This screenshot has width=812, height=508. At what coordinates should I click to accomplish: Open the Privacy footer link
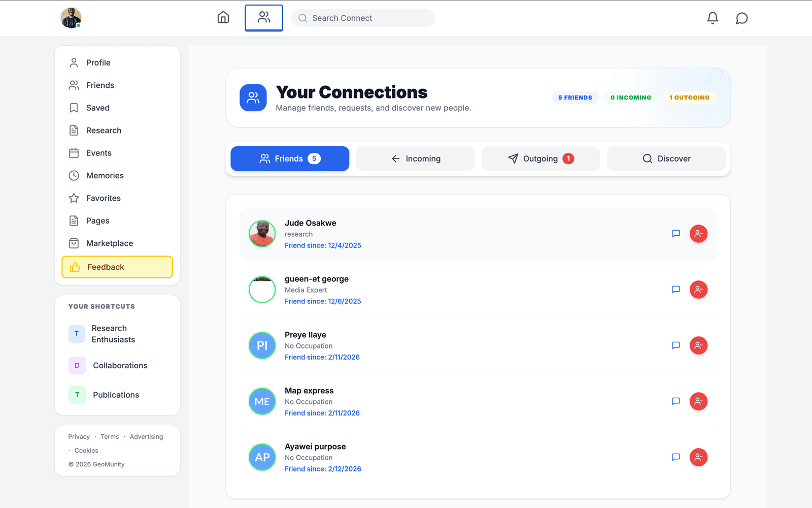coord(79,437)
